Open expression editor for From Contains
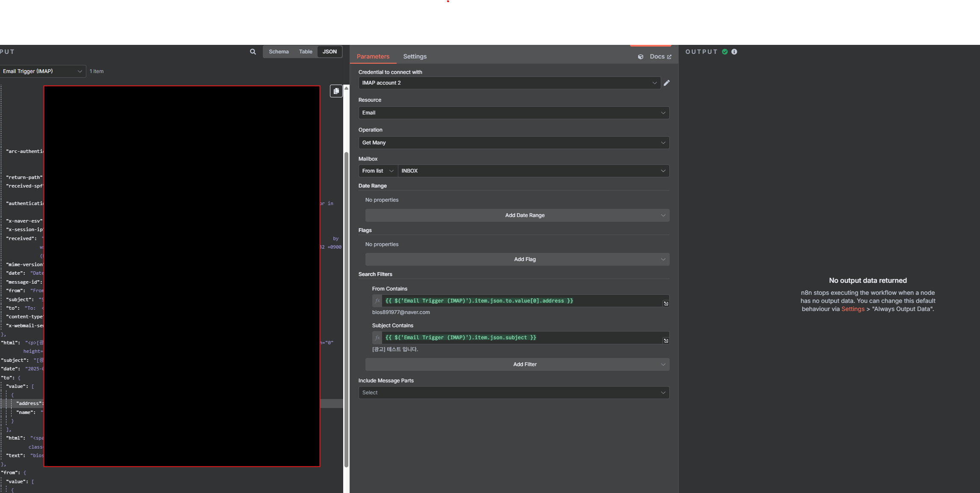The image size is (980, 493). pos(666,304)
